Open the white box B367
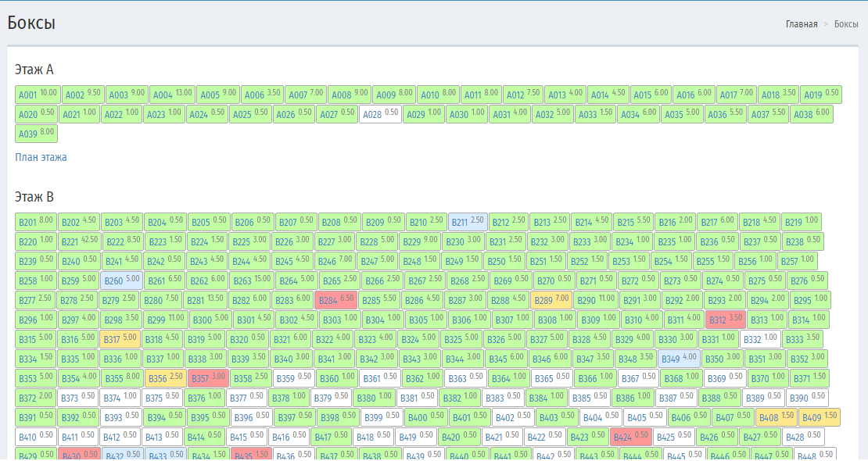868x461 pixels. click(638, 378)
